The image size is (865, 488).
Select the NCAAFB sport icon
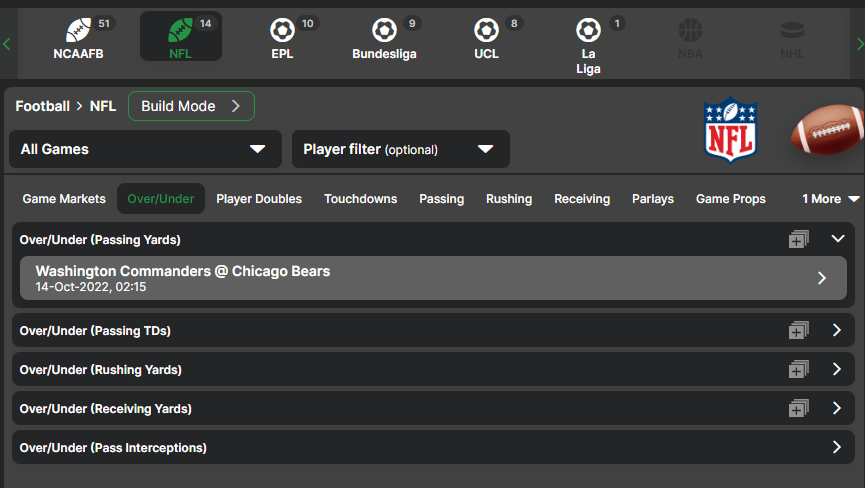pos(78,30)
